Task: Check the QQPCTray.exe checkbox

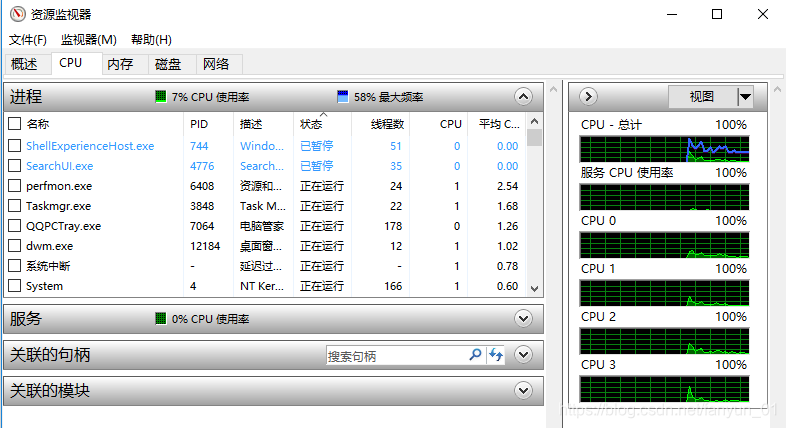Action: coord(15,226)
